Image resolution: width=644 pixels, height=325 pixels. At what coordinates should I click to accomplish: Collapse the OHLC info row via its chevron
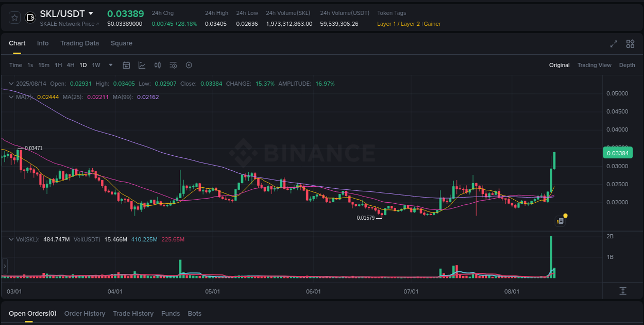(11, 83)
